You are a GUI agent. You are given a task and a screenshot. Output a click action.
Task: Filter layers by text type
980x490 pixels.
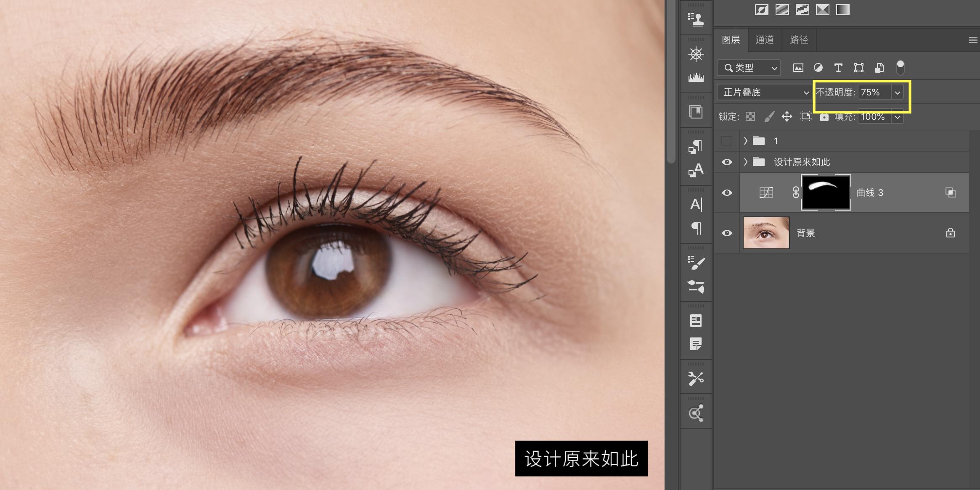pos(838,68)
